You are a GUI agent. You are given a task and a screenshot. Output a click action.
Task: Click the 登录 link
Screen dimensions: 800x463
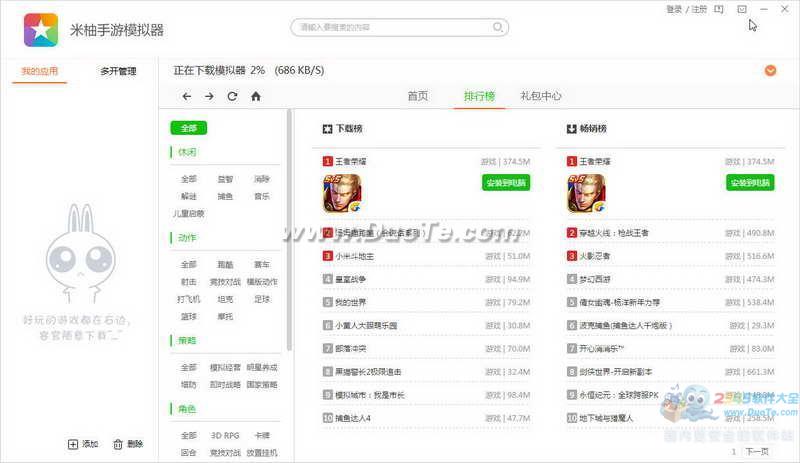click(x=674, y=9)
